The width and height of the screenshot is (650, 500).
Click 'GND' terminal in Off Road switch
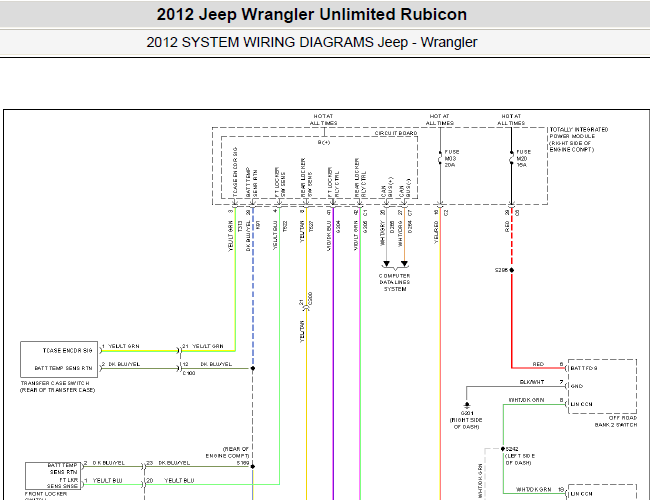577,386
